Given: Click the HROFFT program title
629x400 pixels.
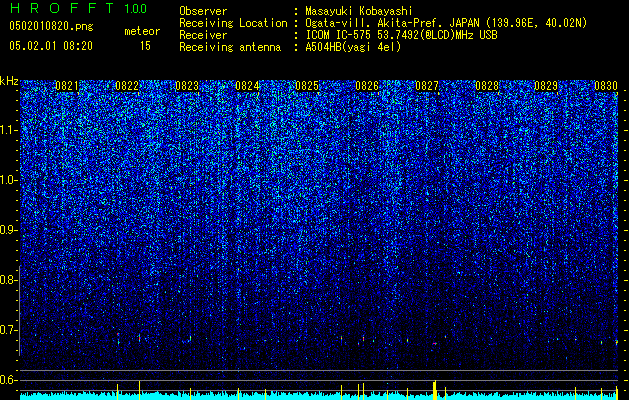Looking at the screenshot, I should [63, 8].
